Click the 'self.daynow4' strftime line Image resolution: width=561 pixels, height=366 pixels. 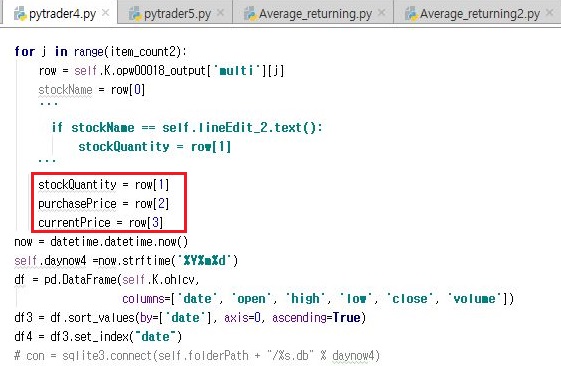coord(126,261)
